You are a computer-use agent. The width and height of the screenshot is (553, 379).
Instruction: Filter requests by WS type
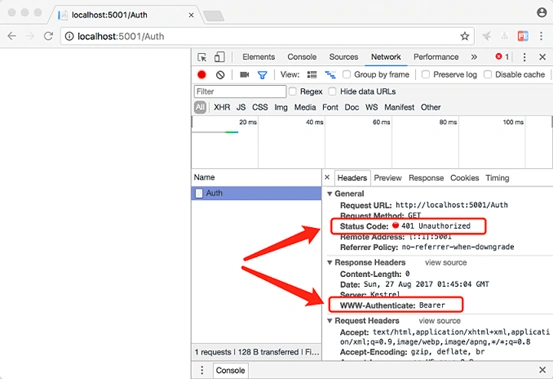pos(371,107)
